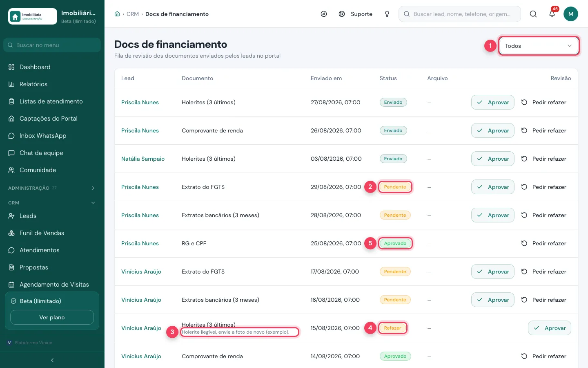Click the Atendimentos icon
Viewport: 588px width, 368px height.
click(x=11, y=250)
